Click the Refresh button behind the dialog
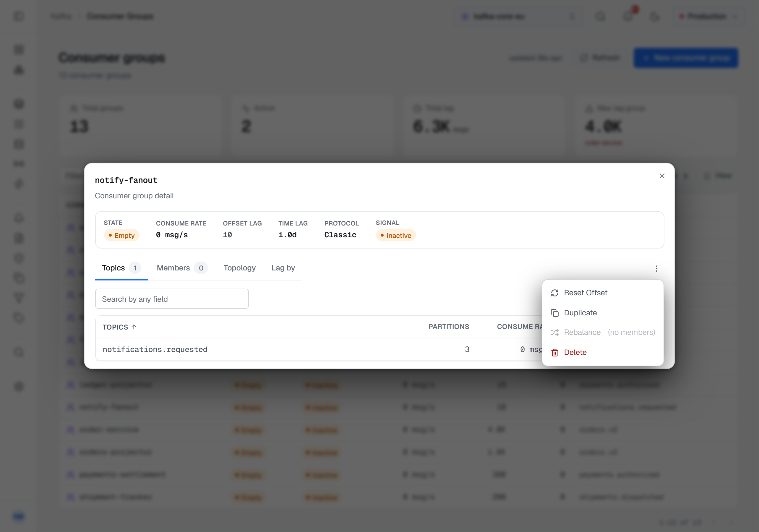Viewport: 759px width, 532px height. pyautogui.click(x=600, y=58)
